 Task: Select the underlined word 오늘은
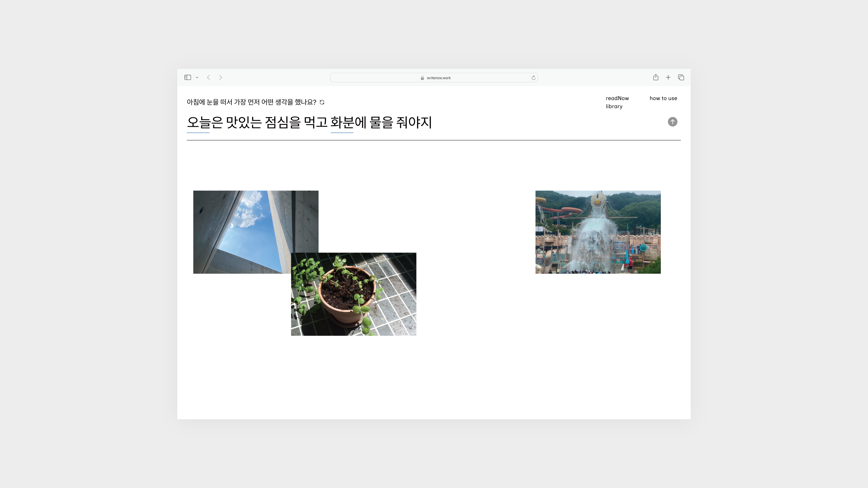point(205,122)
